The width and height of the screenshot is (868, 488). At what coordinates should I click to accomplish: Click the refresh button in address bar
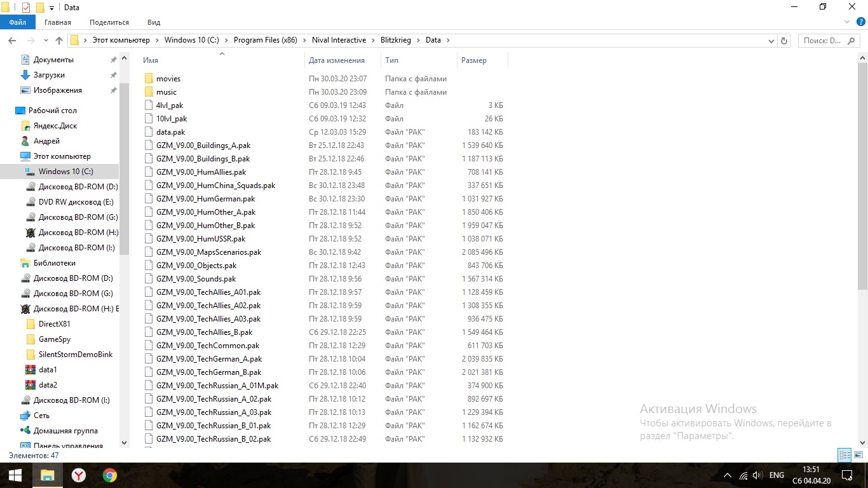(x=784, y=40)
